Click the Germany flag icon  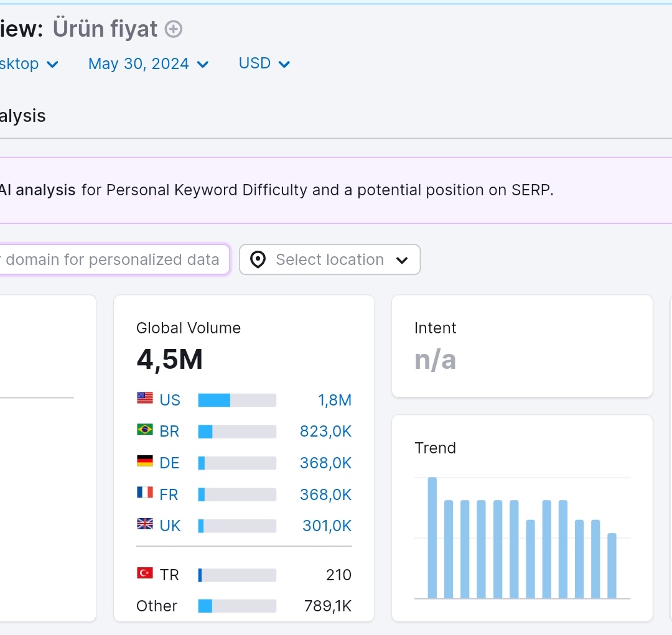pyautogui.click(x=145, y=461)
